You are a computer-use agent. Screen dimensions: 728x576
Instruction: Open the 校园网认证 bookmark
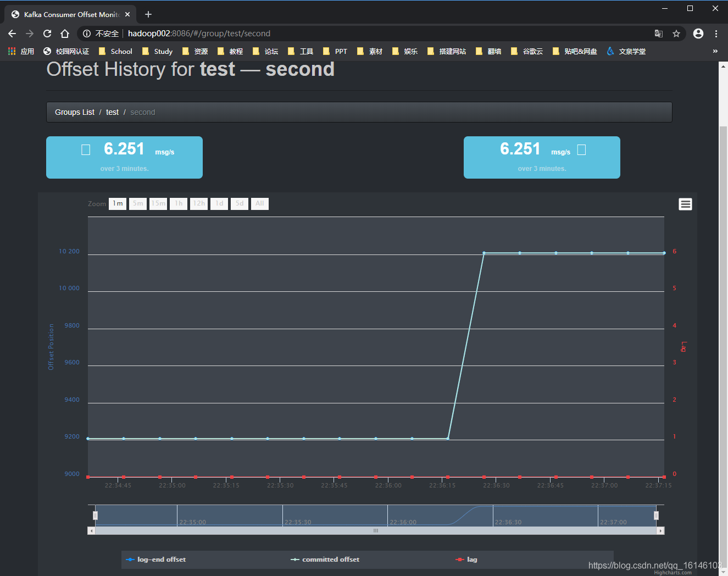[66, 51]
